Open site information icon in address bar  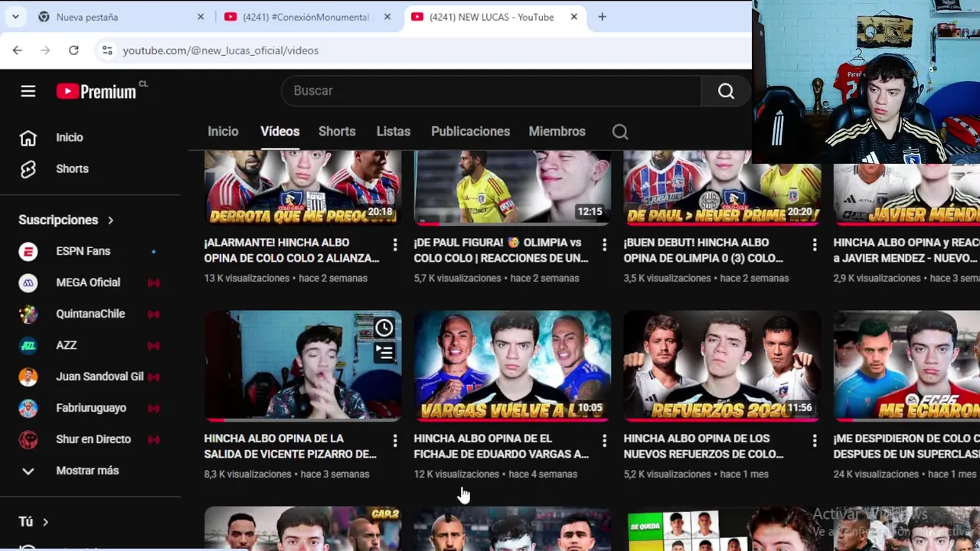(x=106, y=51)
